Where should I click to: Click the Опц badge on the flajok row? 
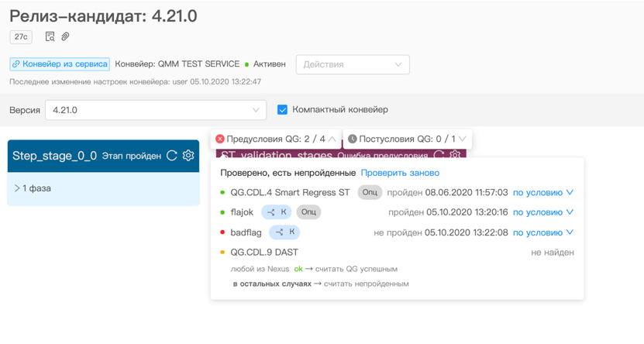point(308,212)
